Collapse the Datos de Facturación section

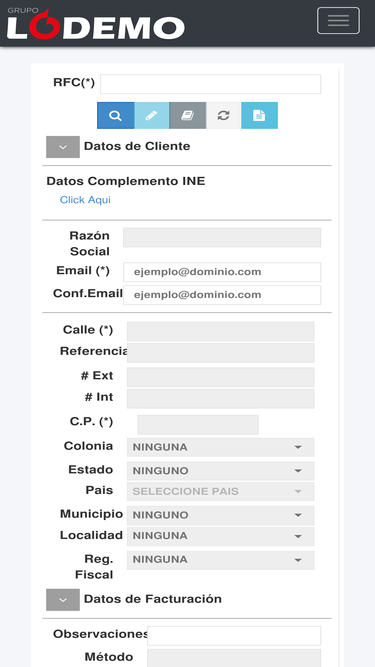point(63,600)
